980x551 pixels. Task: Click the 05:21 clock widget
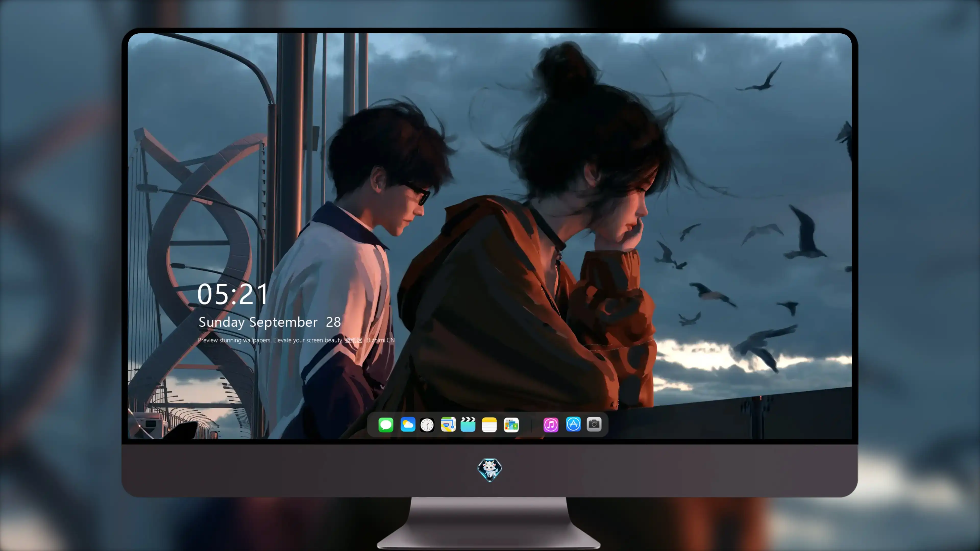(232, 294)
